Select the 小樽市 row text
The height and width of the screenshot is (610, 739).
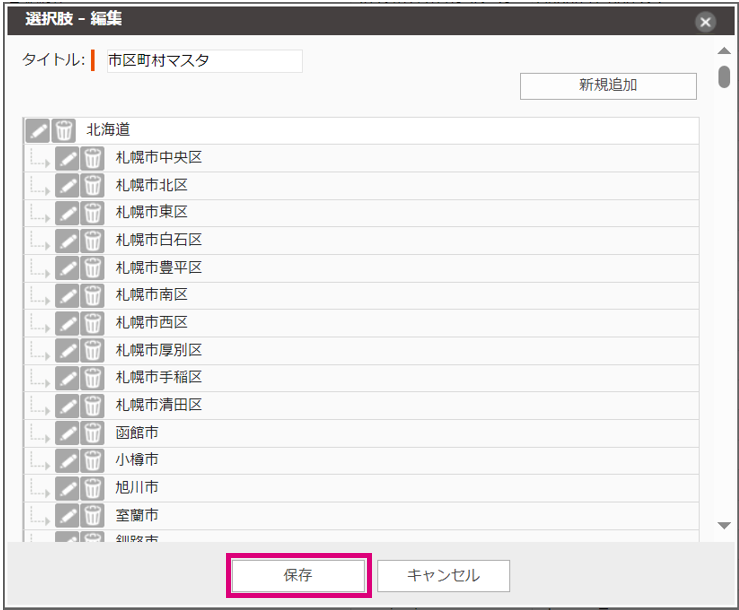(137, 460)
